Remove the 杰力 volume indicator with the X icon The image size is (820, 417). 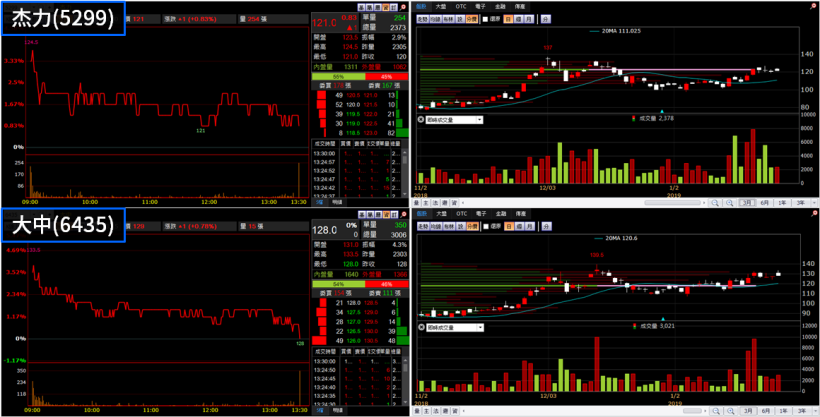coord(421,119)
